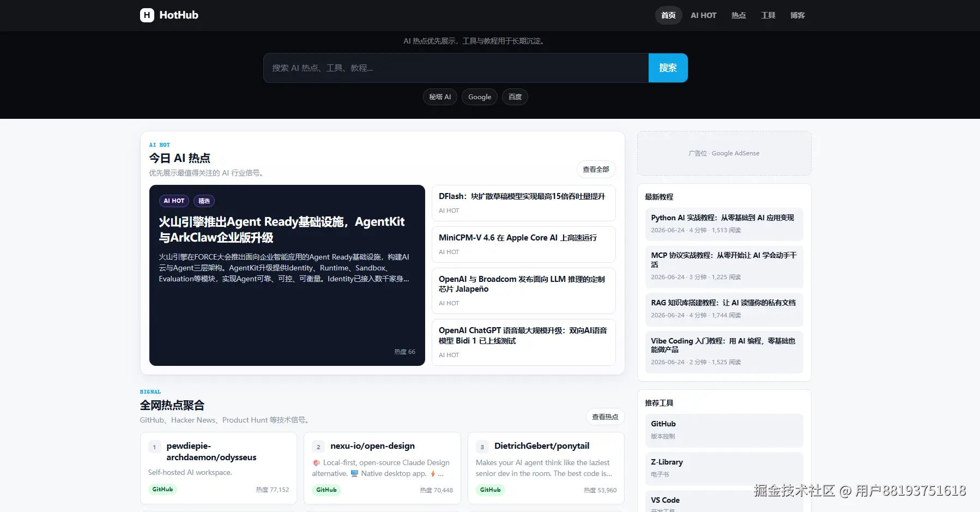Open the 工具 nav tab
980x512 pixels.
click(768, 15)
